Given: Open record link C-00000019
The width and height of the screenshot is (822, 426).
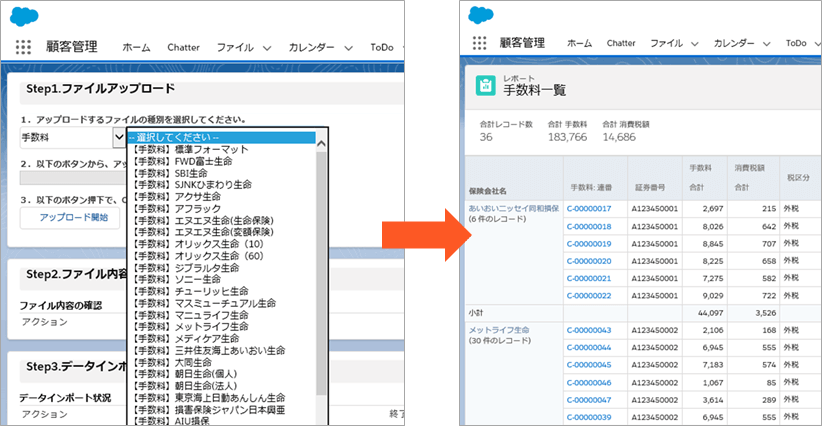Looking at the screenshot, I should click(589, 244).
